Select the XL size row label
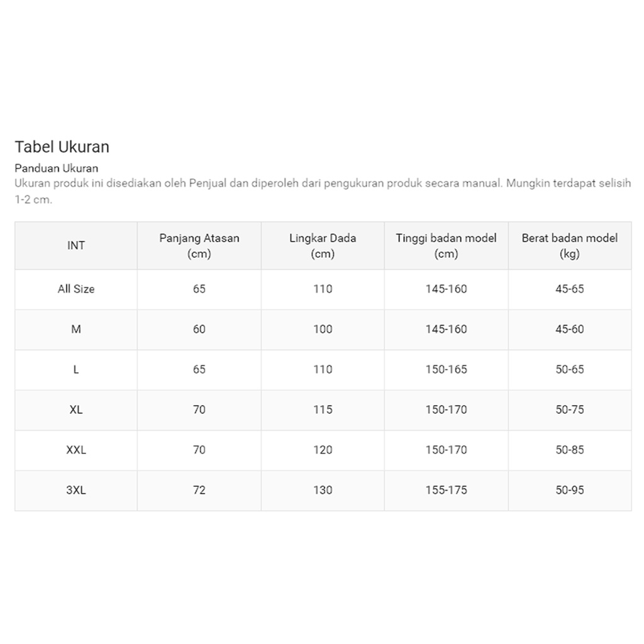Image resolution: width=644 pixels, height=644 pixels. point(76,410)
